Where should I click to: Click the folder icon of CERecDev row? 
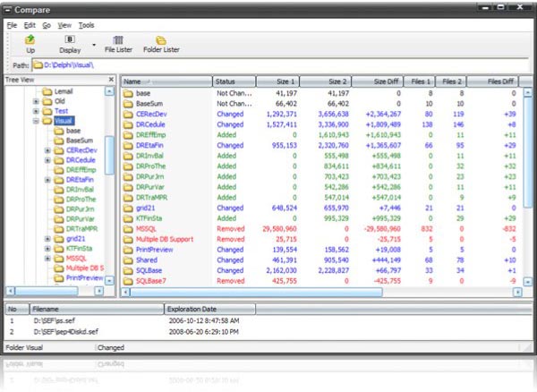128,115
